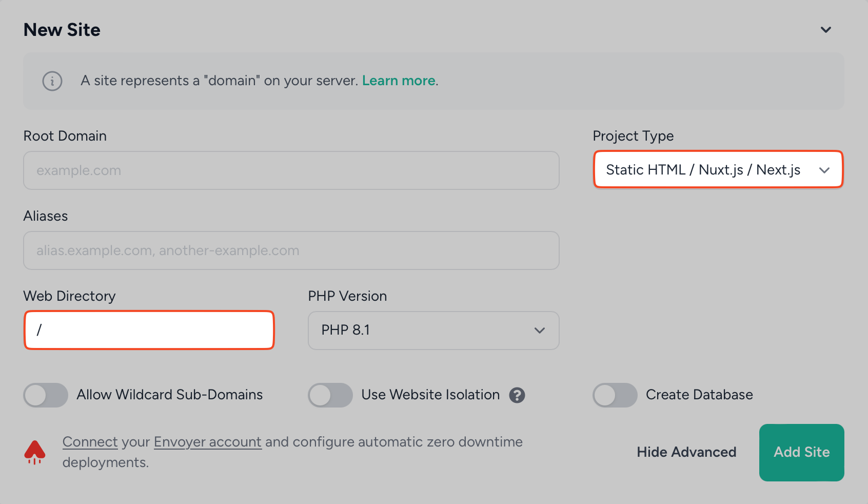Turn on Use Website Isolation
This screenshot has width=868, height=504.
[330, 395]
